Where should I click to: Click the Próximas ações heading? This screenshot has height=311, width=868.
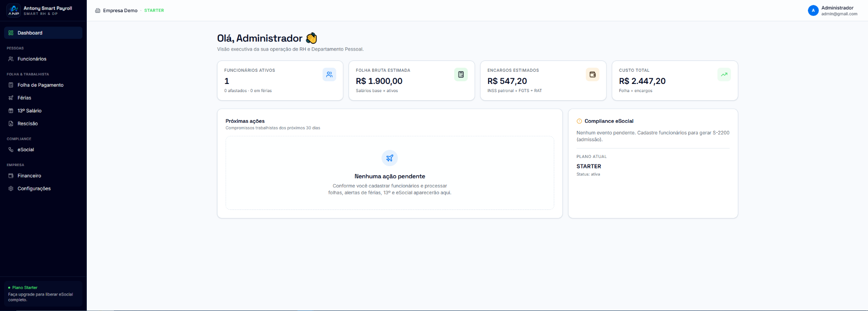tap(245, 121)
